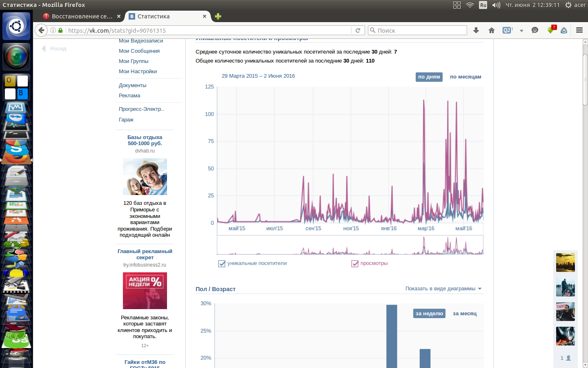Switch chart to 'по дням' view
The height and width of the screenshot is (368, 588).
point(429,77)
